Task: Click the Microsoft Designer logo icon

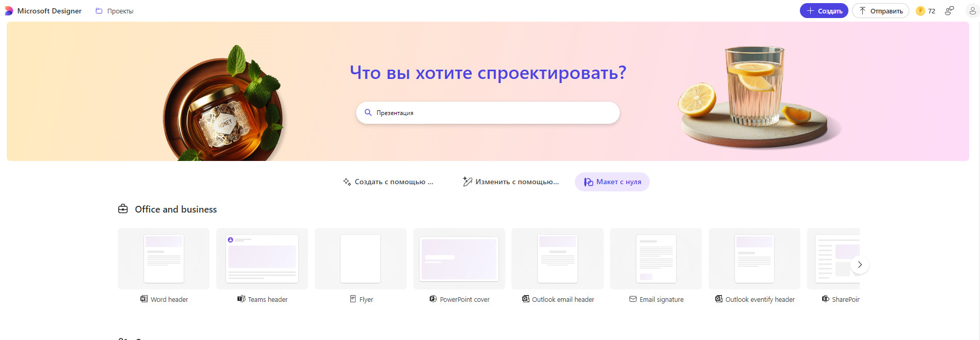Action: coord(9,11)
